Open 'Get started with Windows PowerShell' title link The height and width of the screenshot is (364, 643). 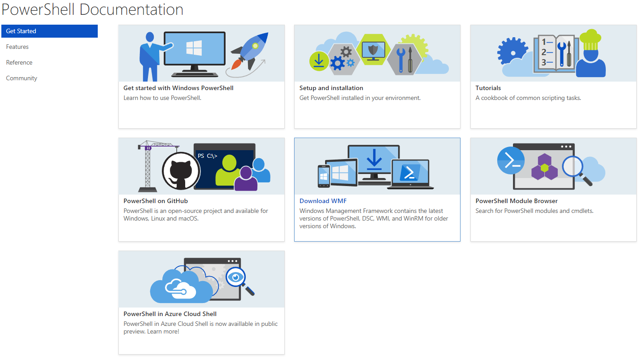click(x=178, y=88)
